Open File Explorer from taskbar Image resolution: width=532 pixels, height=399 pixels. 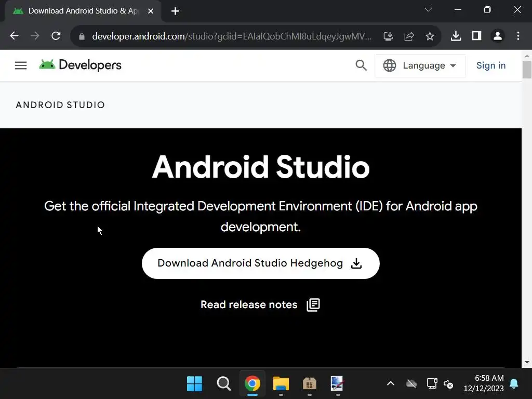click(x=281, y=384)
